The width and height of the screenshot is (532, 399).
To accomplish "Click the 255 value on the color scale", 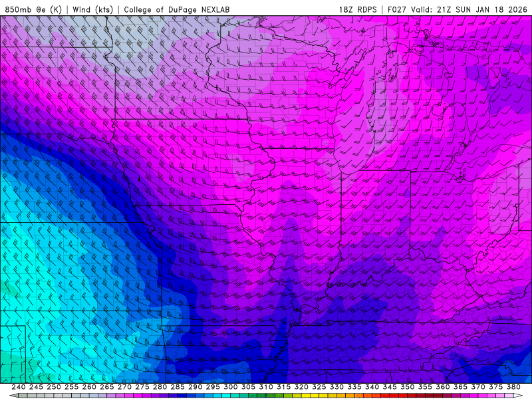I will (x=71, y=387).
